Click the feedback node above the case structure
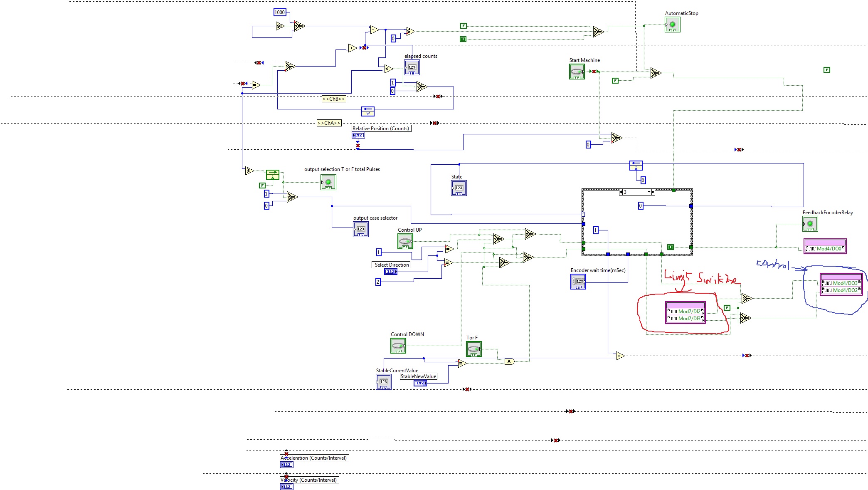This screenshot has height=490, width=868. pyautogui.click(x=636, y=166)
